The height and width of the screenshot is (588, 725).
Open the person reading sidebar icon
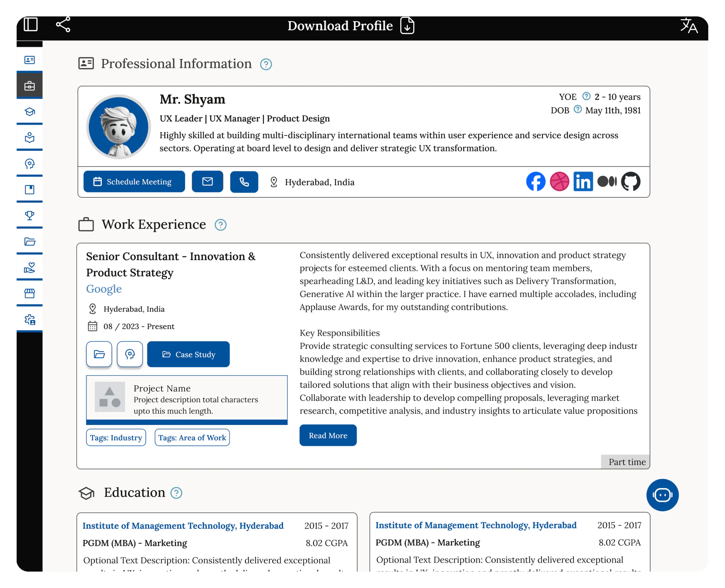pyautogui.click(x=29, y=138)
